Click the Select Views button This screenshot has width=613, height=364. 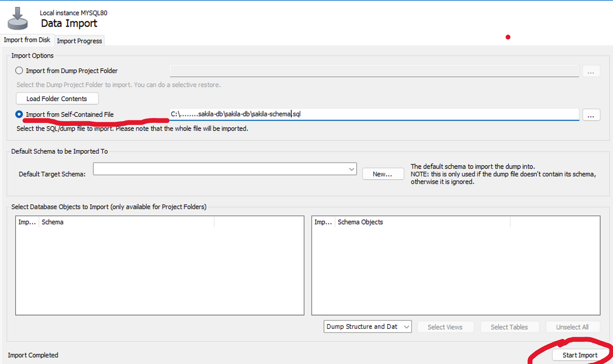[x=445, y=327]
